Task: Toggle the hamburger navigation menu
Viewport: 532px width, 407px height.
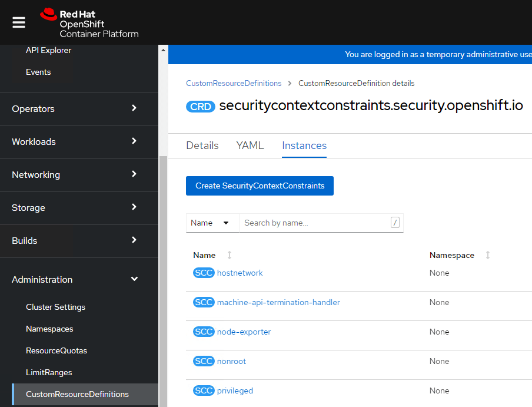Action: (x=19, y=22)
